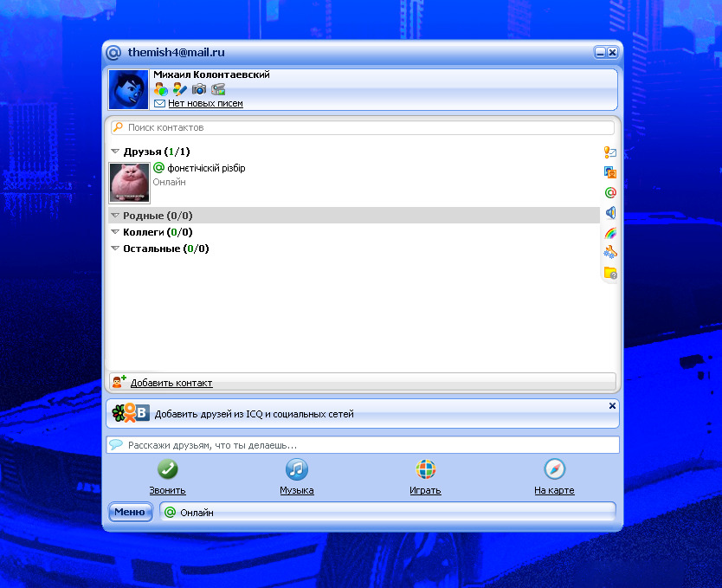This screenshot has height=588, width=722.
Task: Collapse the 'Друзья (1/1)' group
Action: 115,152
